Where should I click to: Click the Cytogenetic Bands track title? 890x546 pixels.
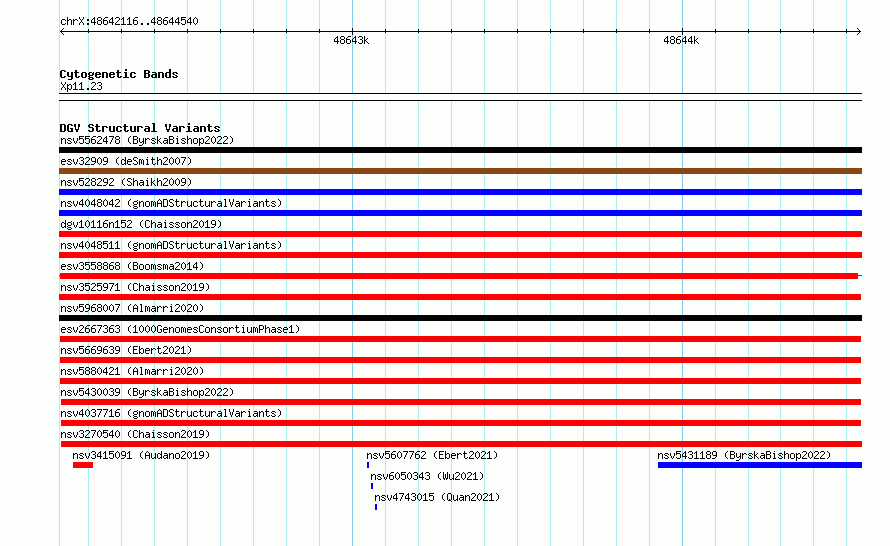(119, 74)
